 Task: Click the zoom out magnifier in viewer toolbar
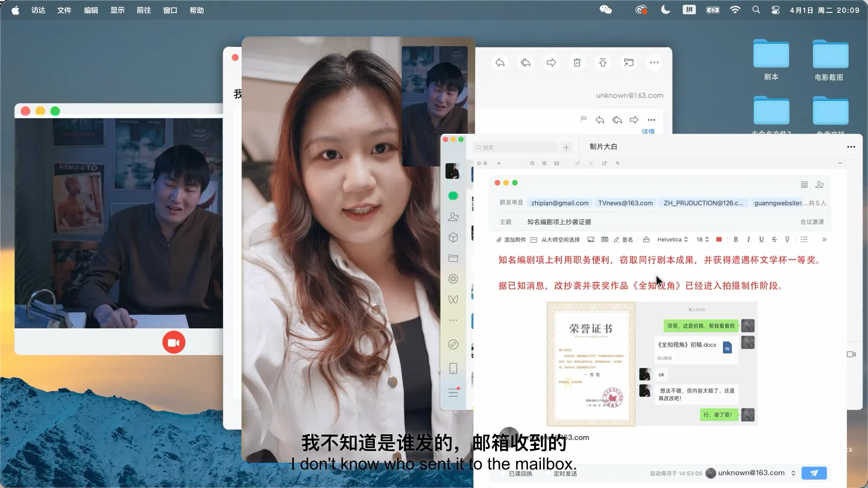532,163
